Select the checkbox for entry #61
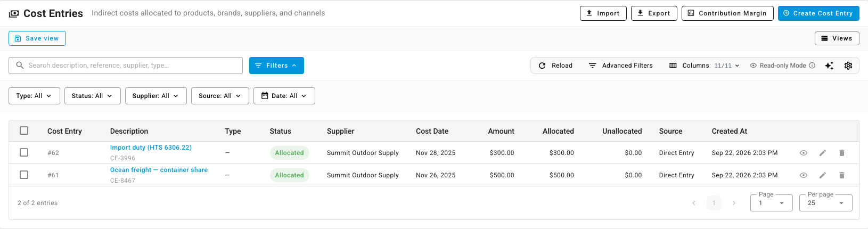Viewport: 868px width, 229px height. tap(24, 175)
